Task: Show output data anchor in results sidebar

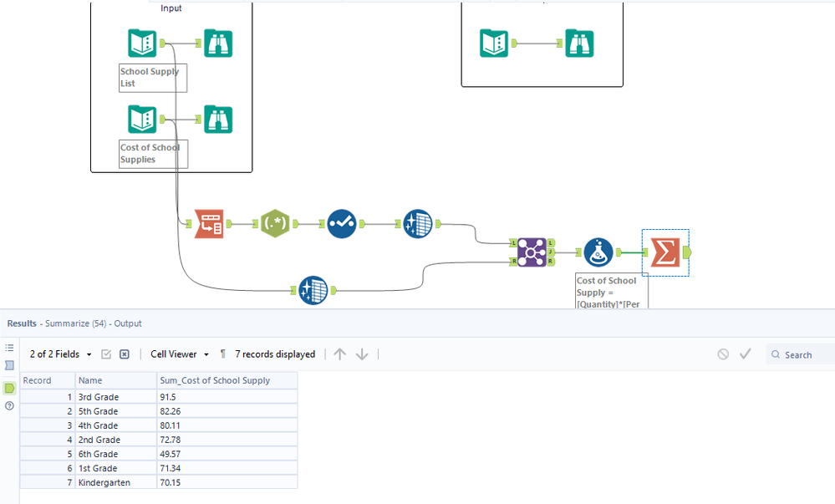Action: pyautogui.click(x=9, y=388)
